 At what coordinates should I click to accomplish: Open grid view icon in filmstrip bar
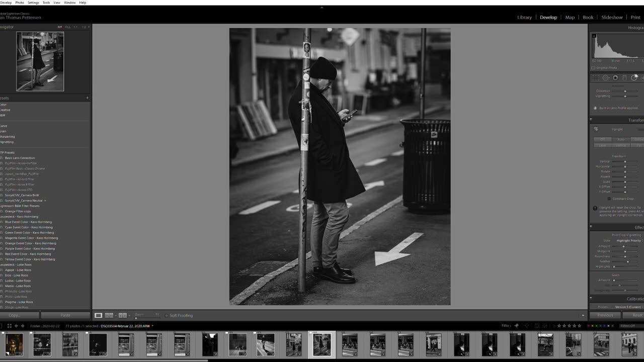9,326
